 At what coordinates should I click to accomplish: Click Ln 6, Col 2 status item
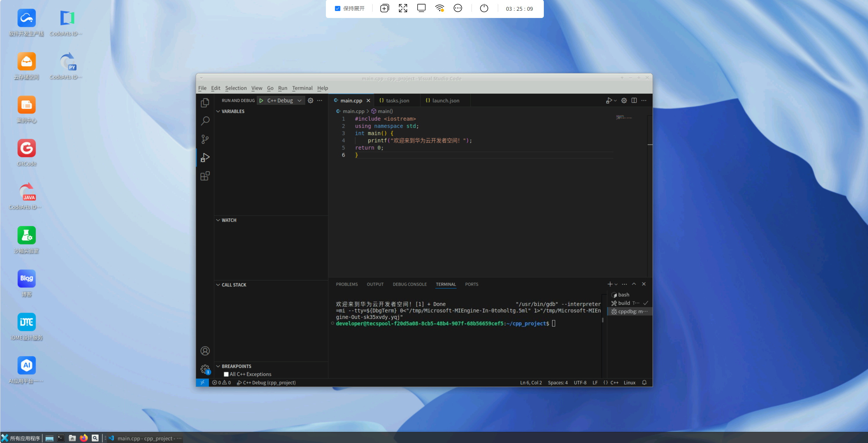[531, 382]
